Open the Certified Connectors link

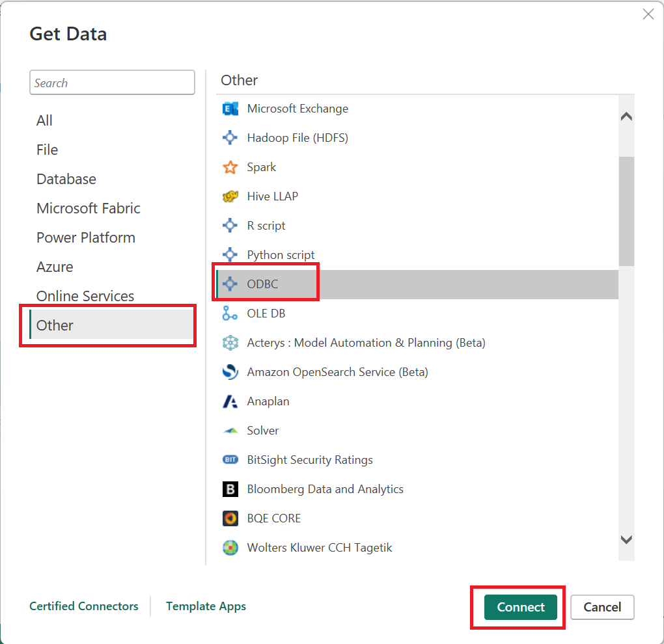(83, 606)
